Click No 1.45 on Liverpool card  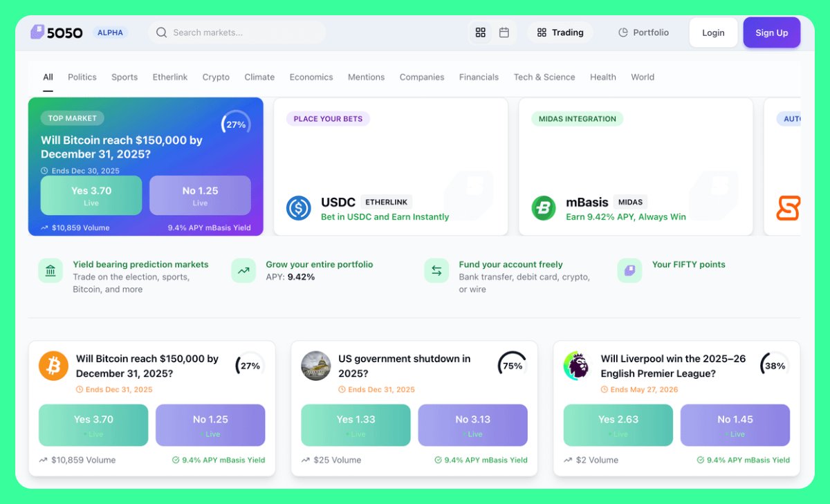[735, 425]
